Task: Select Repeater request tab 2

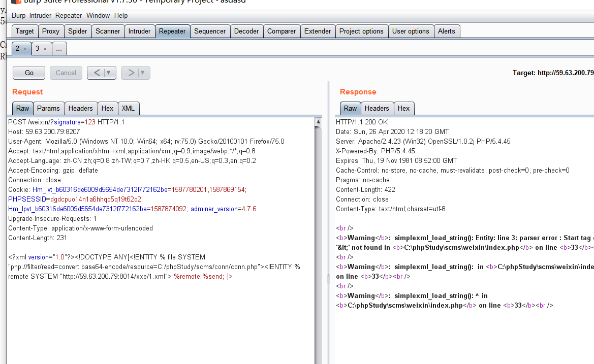Action: [x=17, y=48]
